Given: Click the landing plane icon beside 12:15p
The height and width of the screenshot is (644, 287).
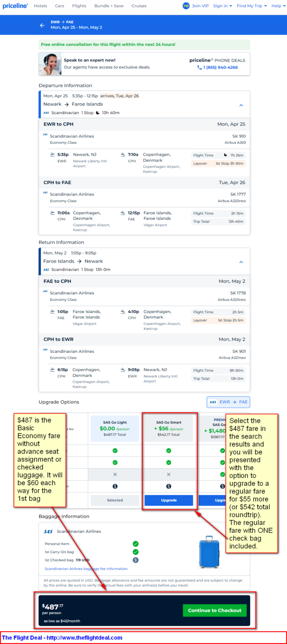Looking at the screenshot, I should coord(123,213).
